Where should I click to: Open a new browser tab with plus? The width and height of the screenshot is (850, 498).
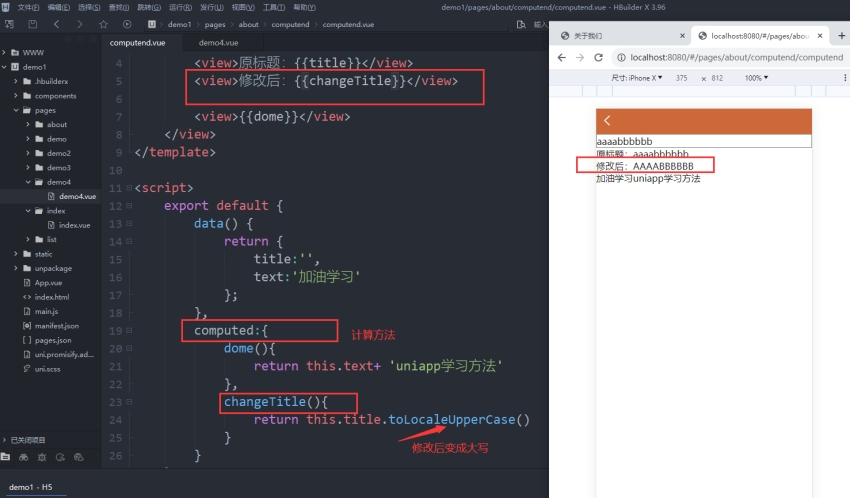pos(841,36)
